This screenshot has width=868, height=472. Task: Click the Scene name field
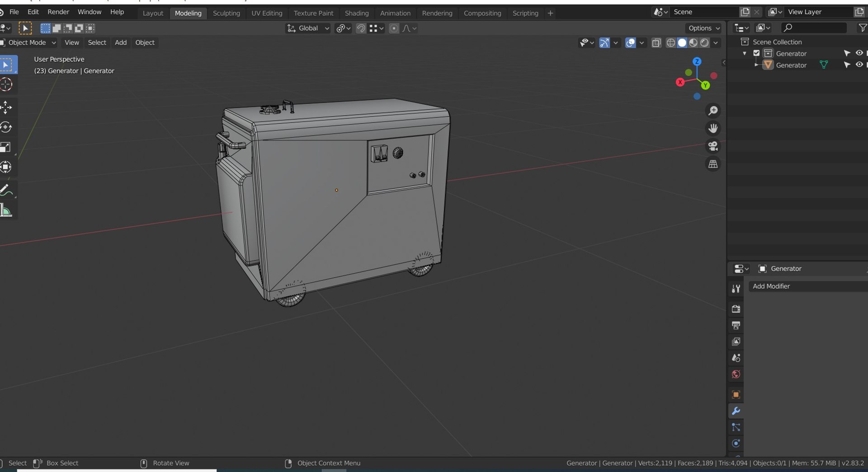[x=705, y=12]
